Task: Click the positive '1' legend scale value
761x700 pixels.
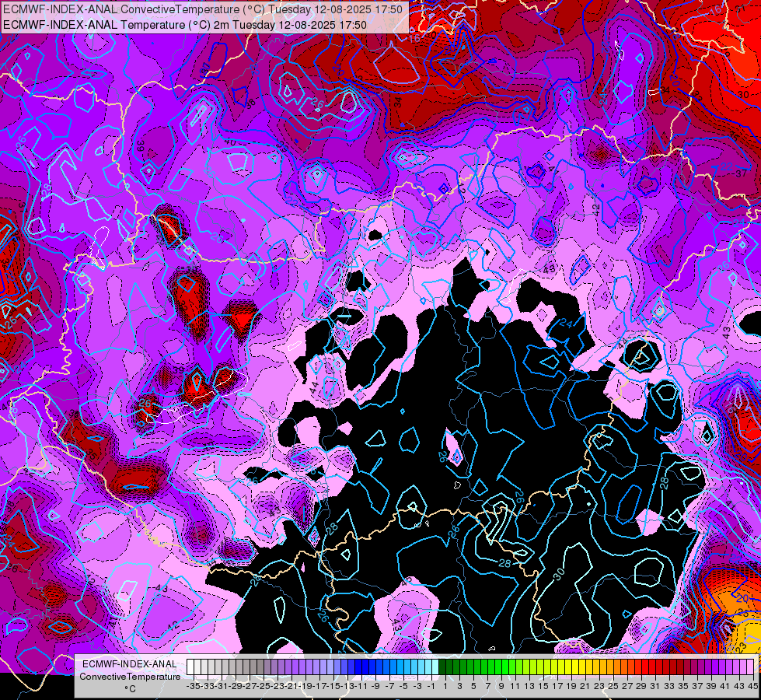Action: (x=445, y=686)
